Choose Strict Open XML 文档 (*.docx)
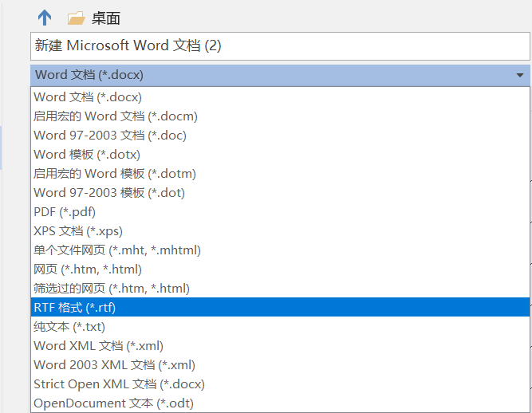 280,384
